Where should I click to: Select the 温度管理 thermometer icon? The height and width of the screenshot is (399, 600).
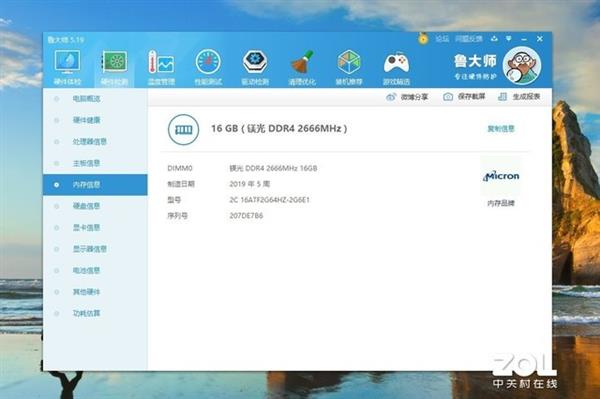[161, 62]
